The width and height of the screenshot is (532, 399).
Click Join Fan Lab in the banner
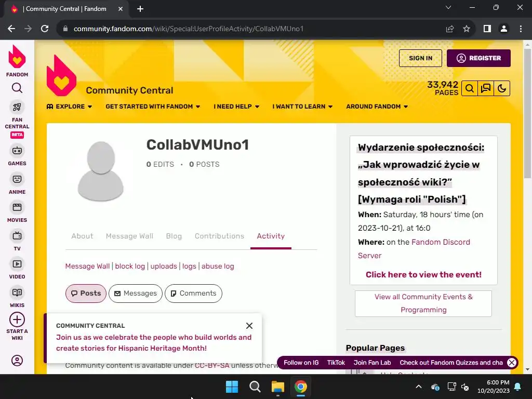click(x=372, y=363)
